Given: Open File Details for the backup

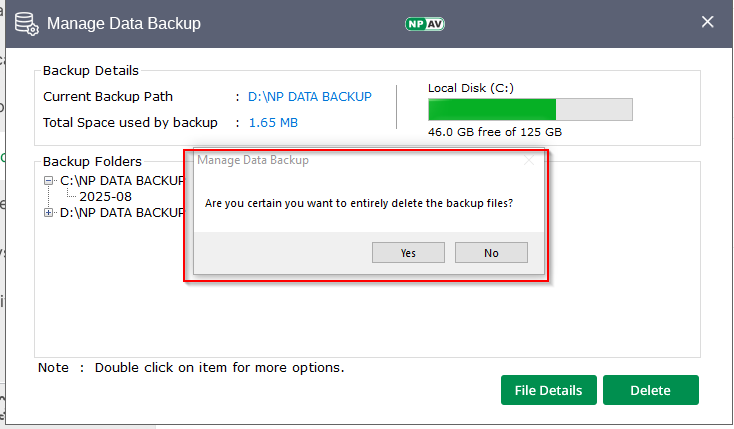Looking at the screenshot, I should pyautogui.click(x=548, y=390).
